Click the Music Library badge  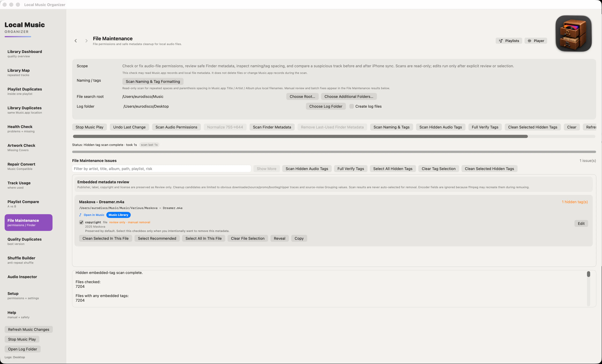tap(118, 215)
